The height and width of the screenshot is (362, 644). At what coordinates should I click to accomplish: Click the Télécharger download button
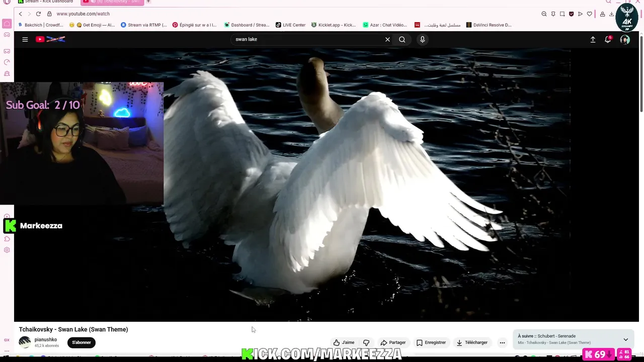click(471, 342)
